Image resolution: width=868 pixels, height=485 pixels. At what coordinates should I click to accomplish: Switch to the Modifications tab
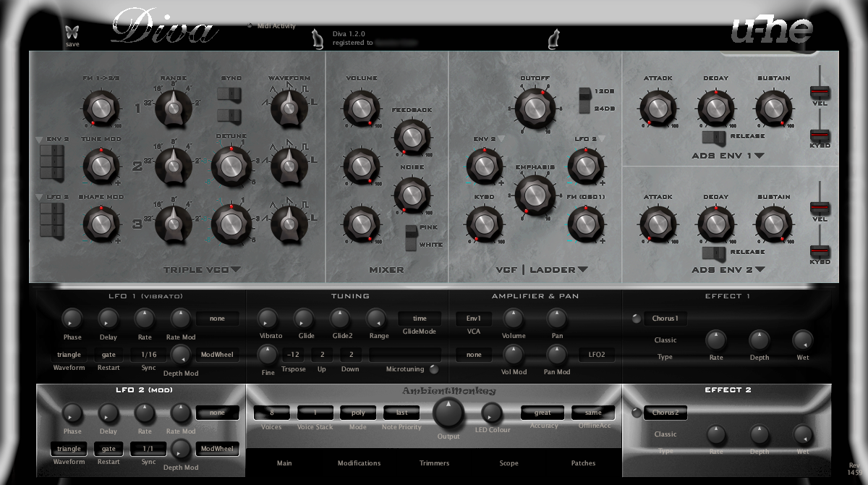[x=359, y=463]
